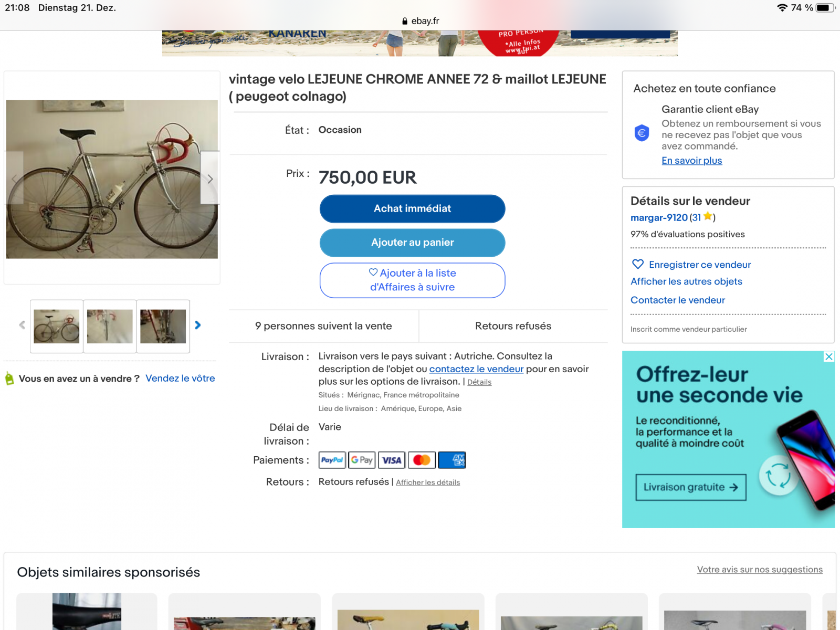Expand shipping Détails link
The width and height of the screenshot is (840, 630).
click(x=479, y=382)
